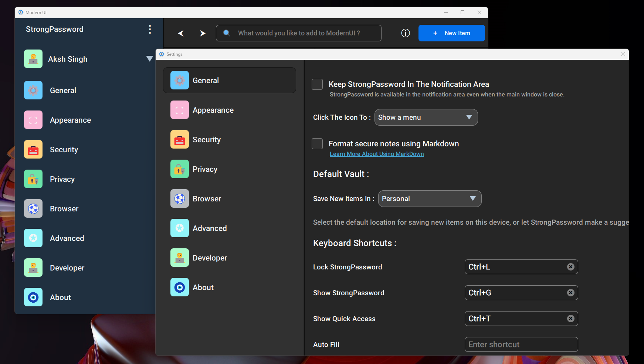Clear the Ctrl+G show shortcut
This screenshot has width=644, height=364.
[570, 293]
